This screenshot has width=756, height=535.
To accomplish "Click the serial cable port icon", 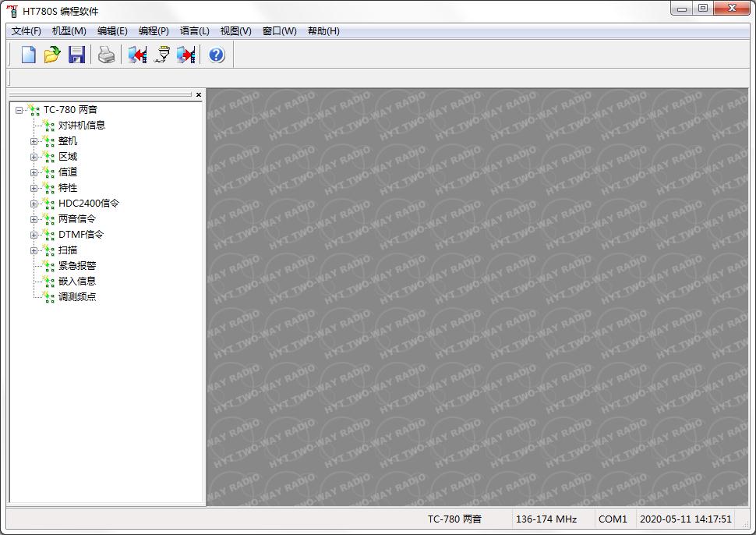I will pos(162,55).
